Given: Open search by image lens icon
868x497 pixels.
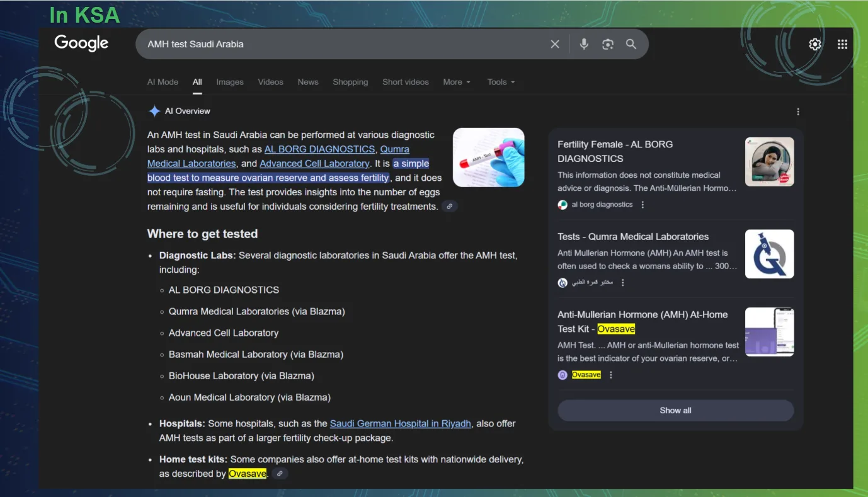Looking at the screenshot, I should 608,44.
